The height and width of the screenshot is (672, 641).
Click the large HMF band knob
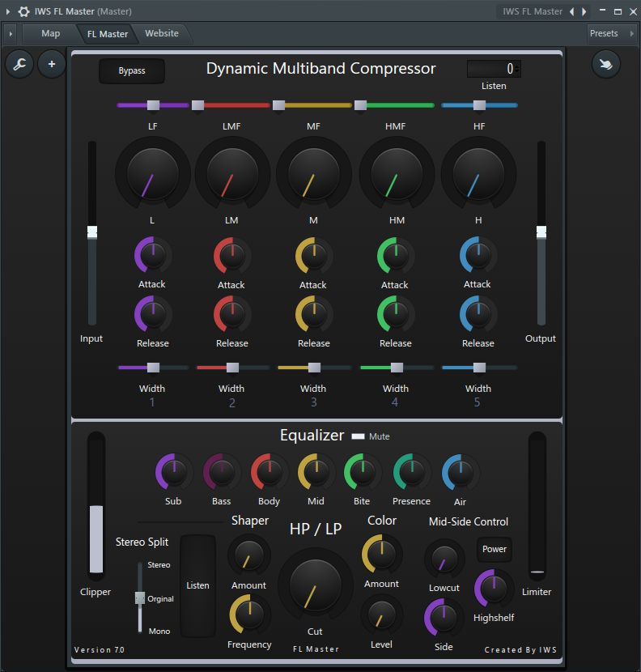397,173
